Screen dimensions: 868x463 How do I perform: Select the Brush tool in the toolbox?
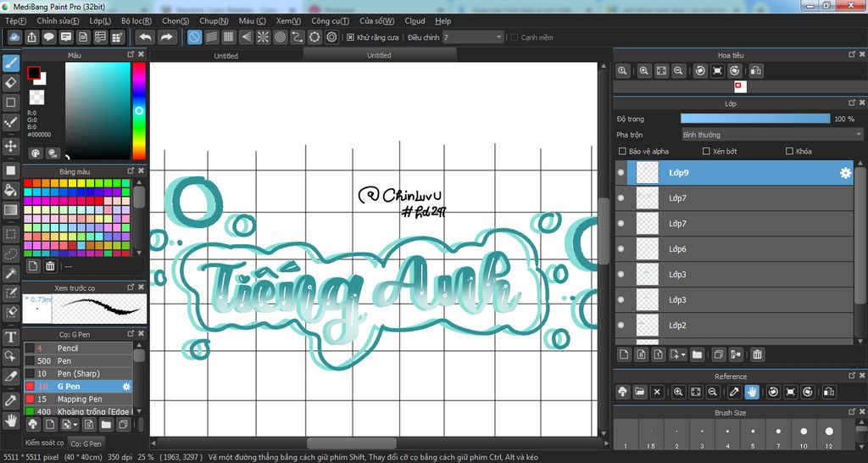tap(10, 63)
